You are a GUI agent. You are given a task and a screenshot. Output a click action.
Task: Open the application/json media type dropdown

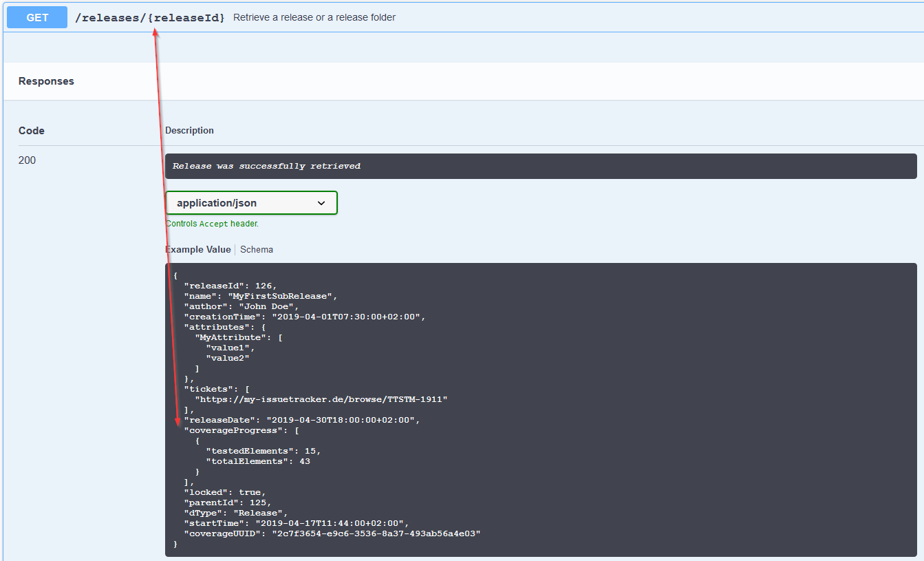pos(251,203)
